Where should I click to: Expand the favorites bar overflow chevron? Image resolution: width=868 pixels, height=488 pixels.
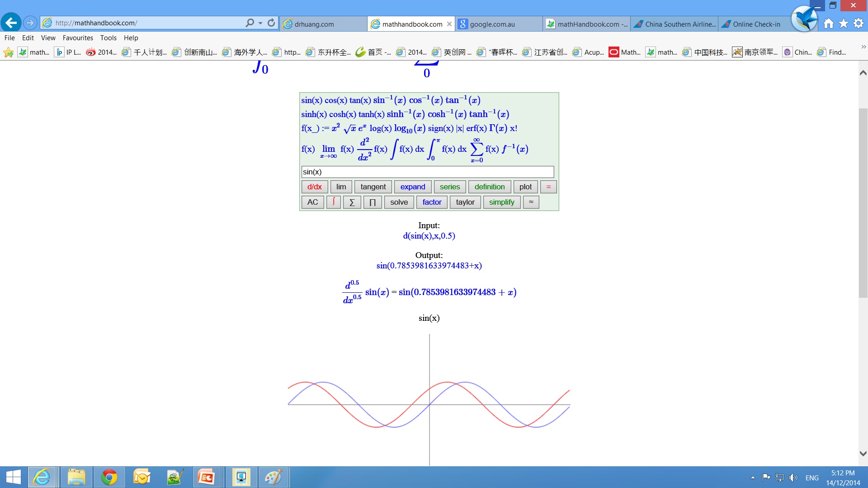pyautogui.click(x=863, y=47)
